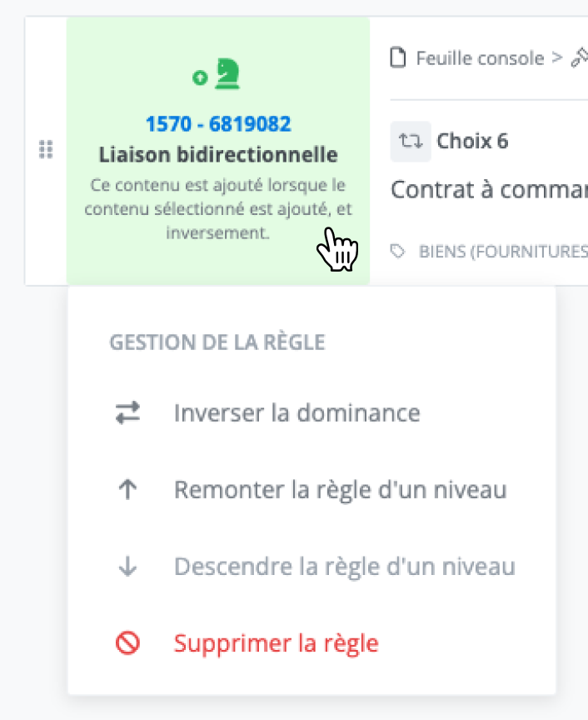Image resolution: width=588 pixels, height=720 pixels.
Task: Click the Liaison bidirectionnelle title
Action: point(218,155)
